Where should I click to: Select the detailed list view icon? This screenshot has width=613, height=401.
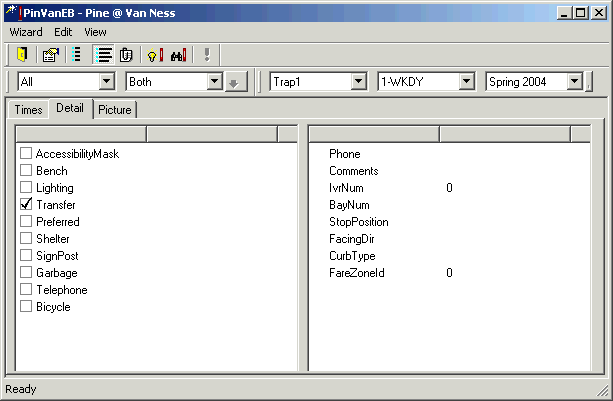pos(104,54)
